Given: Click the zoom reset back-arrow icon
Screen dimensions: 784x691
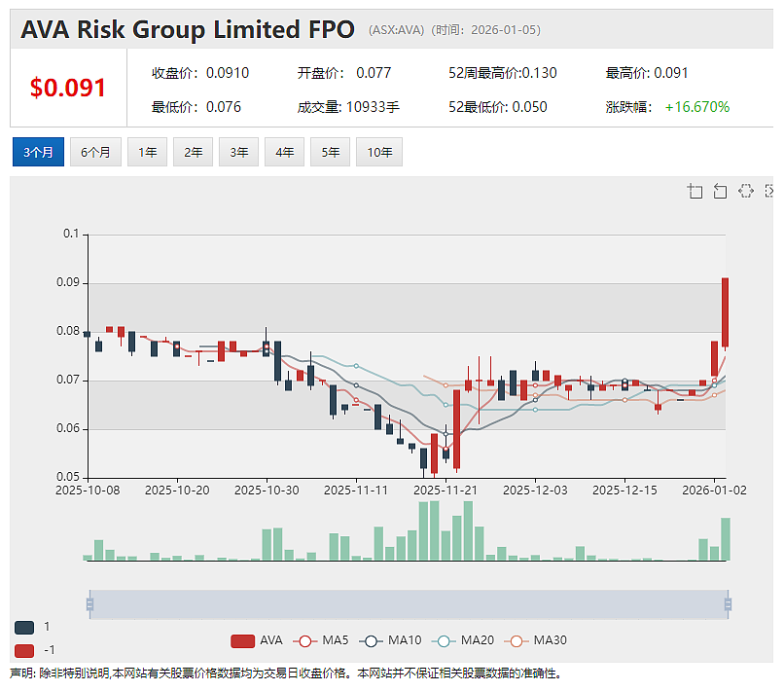Looking at the screenshot, I should (x=720, y=191).
